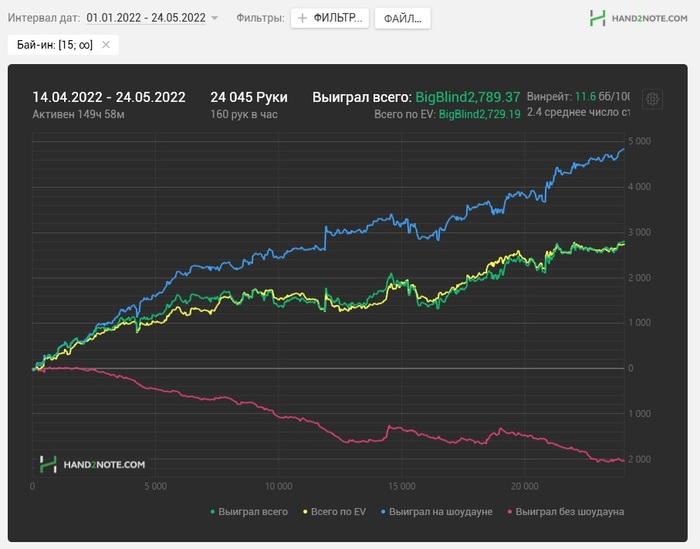Image resolution: width=700 pixels, height=549 pixels.
Task: Toggle Выиграл всего legend series
Action: coord(249,512)
